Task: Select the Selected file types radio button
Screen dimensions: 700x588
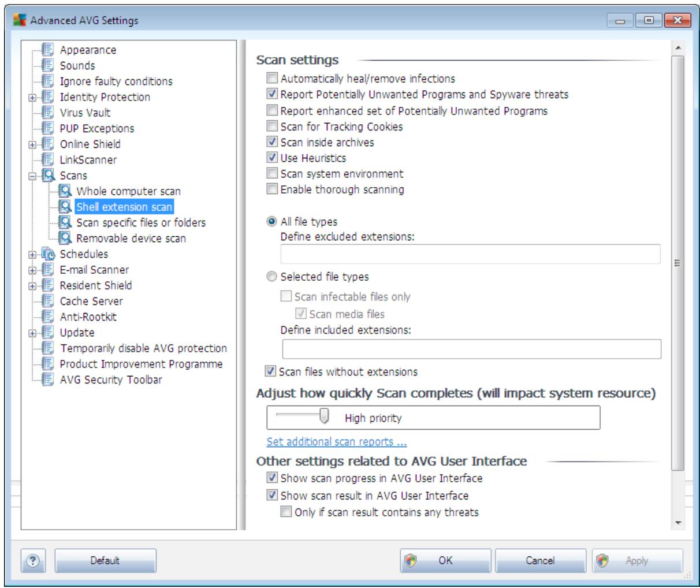Action: tap(272, 277)
